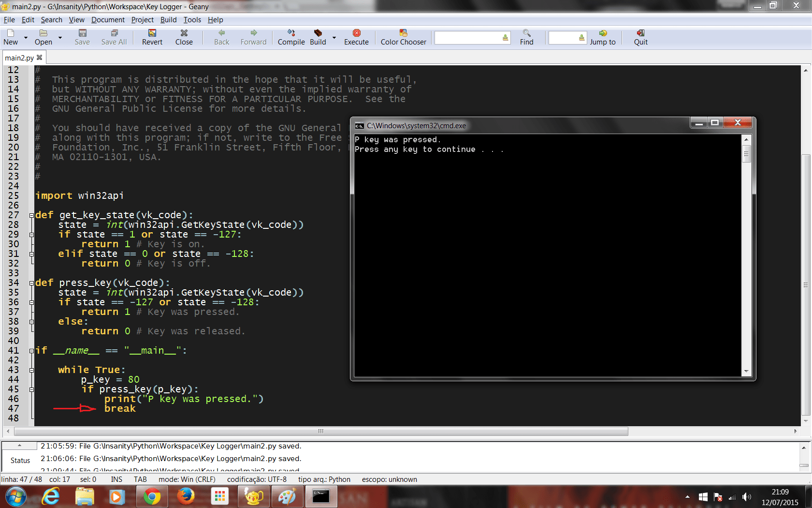Revert main2.py to last saved version
The width and height of the screenshot is (812, 508).
point(152,37)
